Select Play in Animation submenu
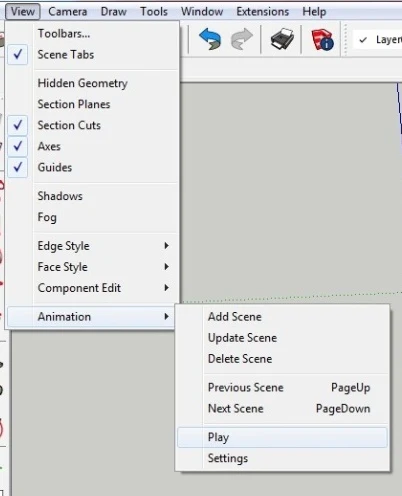 pos(282,437)
